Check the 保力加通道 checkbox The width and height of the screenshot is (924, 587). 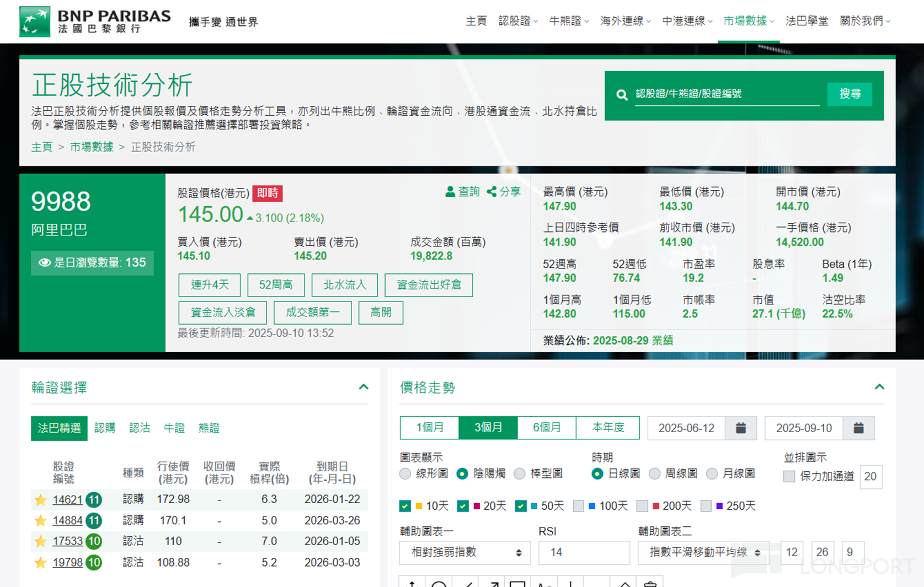[789, 476]
